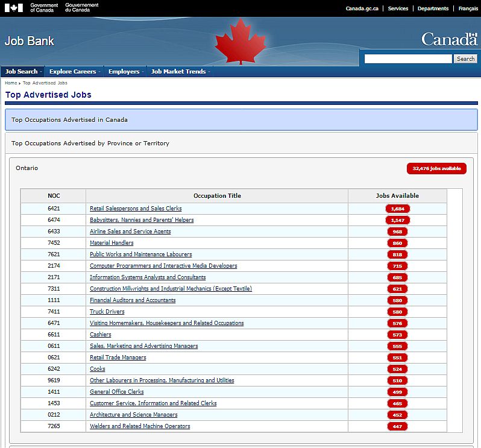Click the 715 jobs badge
481x448 pixels.
398,266
